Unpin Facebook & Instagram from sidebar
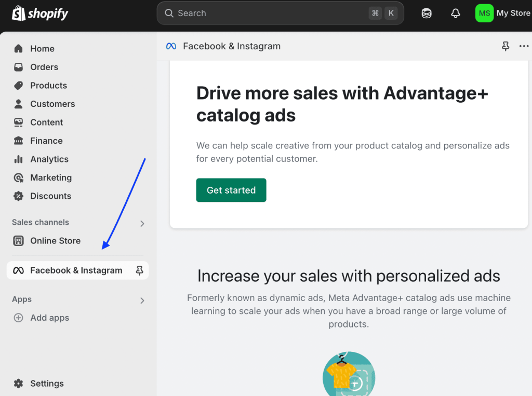The width and height of the screenshot is (532, 396). [139, 270]
